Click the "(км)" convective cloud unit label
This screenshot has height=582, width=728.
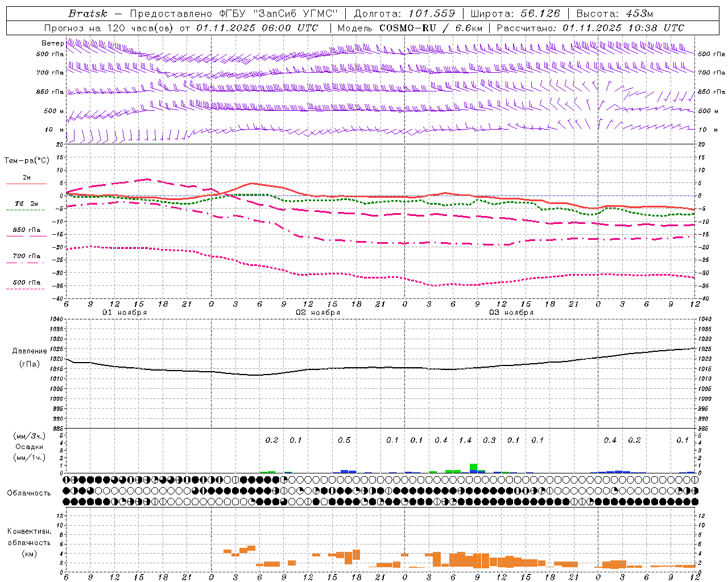pyautogui.click(x=30, y=554)
